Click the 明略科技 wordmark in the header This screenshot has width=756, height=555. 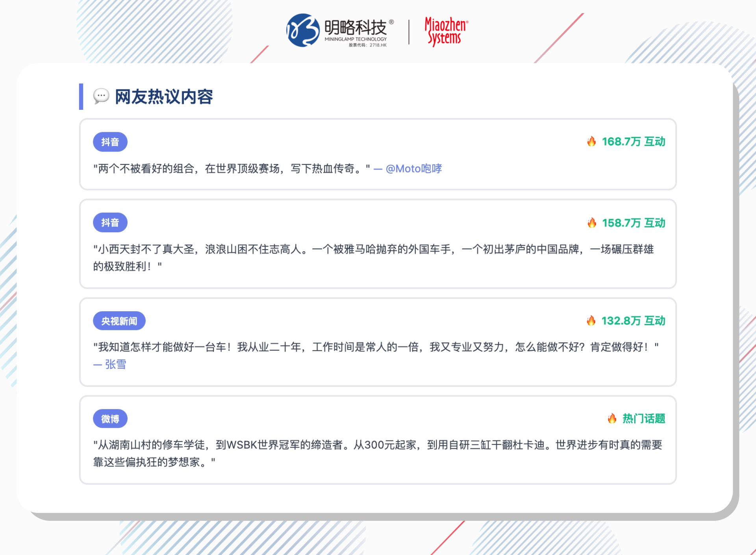[355, 27]
